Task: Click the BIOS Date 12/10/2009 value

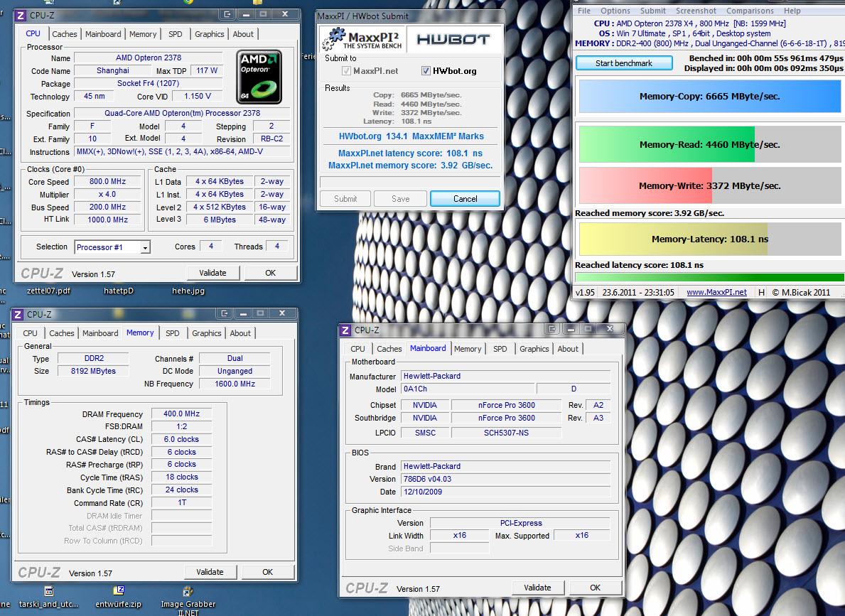Action: [505, 492]
